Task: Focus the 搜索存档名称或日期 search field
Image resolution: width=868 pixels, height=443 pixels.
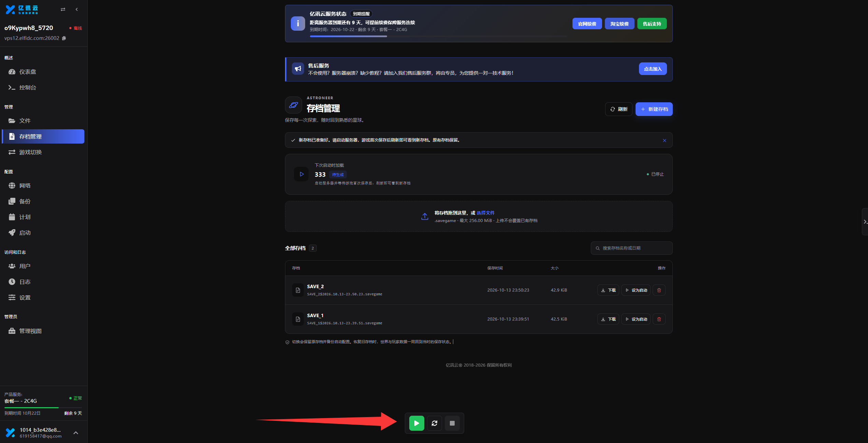Action: coord(631,248)
